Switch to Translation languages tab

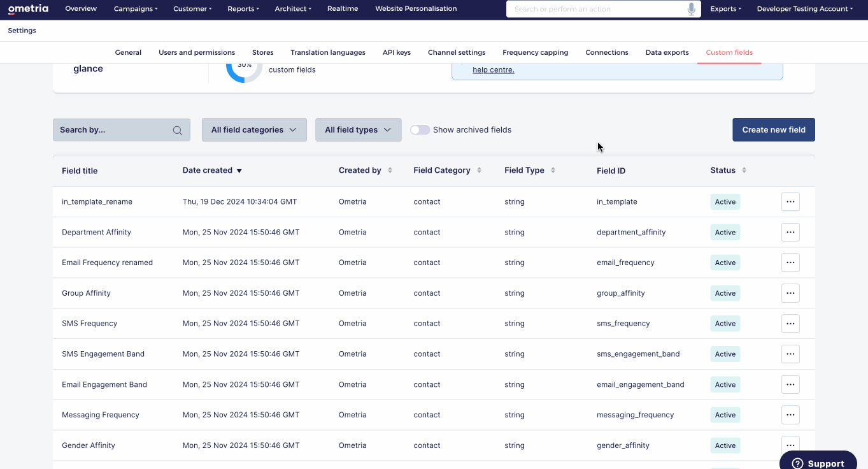tap(328, 52)
